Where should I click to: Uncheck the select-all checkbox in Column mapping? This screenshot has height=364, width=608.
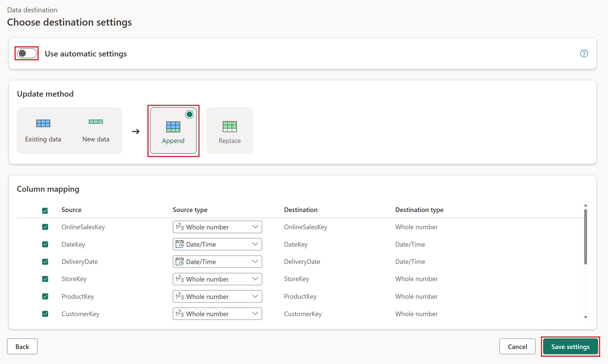(45, 210)
